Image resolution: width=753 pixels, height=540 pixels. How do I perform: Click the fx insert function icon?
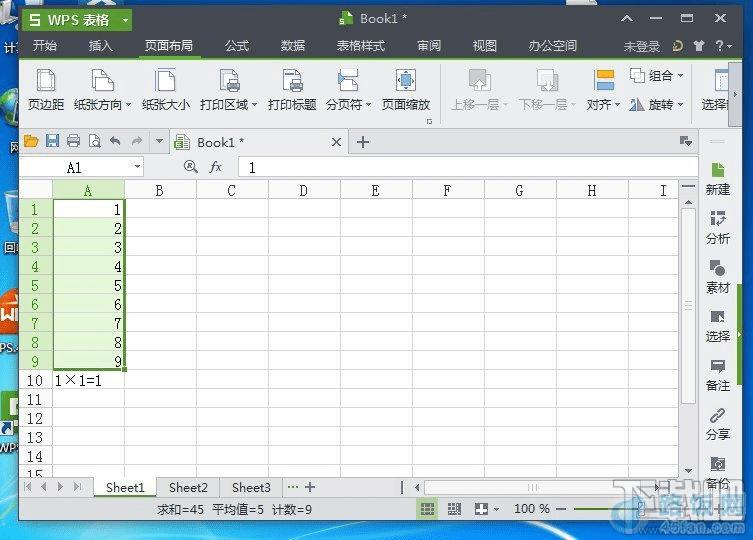tap(216, 167)
